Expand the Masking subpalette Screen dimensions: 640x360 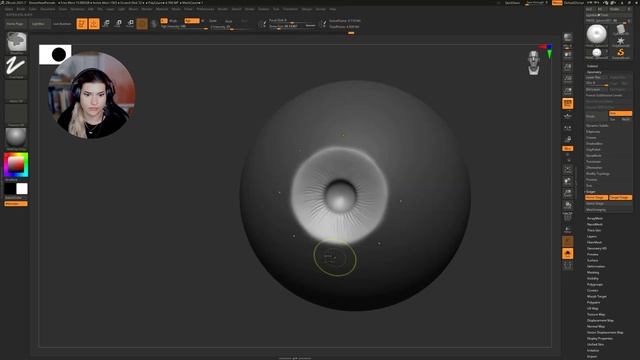[593, 273]
